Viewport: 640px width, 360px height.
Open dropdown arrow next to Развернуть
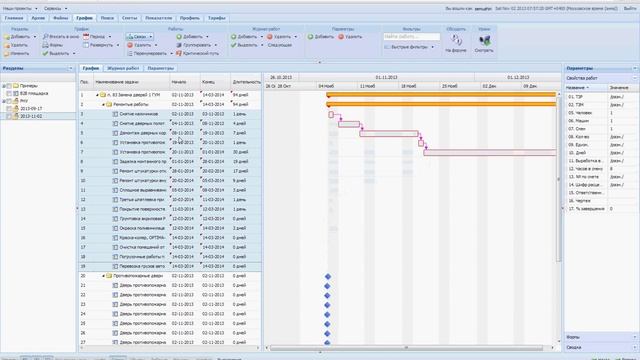tap(118, 45)
